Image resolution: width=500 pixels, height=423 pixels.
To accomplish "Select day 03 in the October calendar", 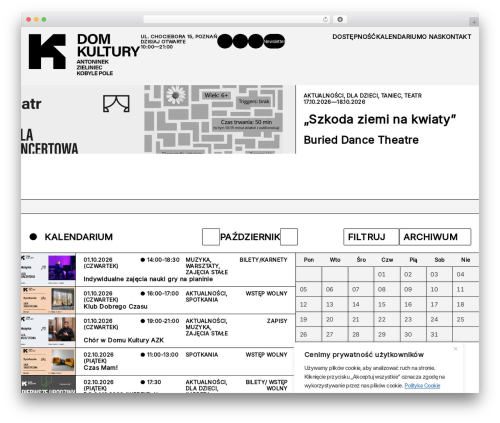I will [x=440, y=274].
